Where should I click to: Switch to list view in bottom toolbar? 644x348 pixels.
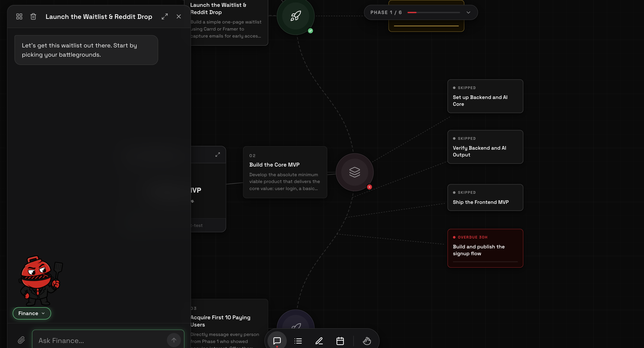298,341
